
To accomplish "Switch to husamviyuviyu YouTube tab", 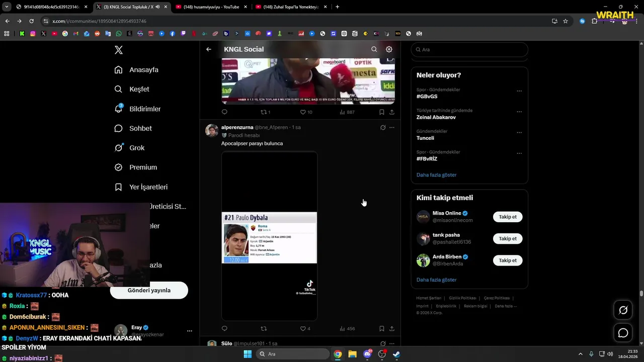I will coord(211,7).
